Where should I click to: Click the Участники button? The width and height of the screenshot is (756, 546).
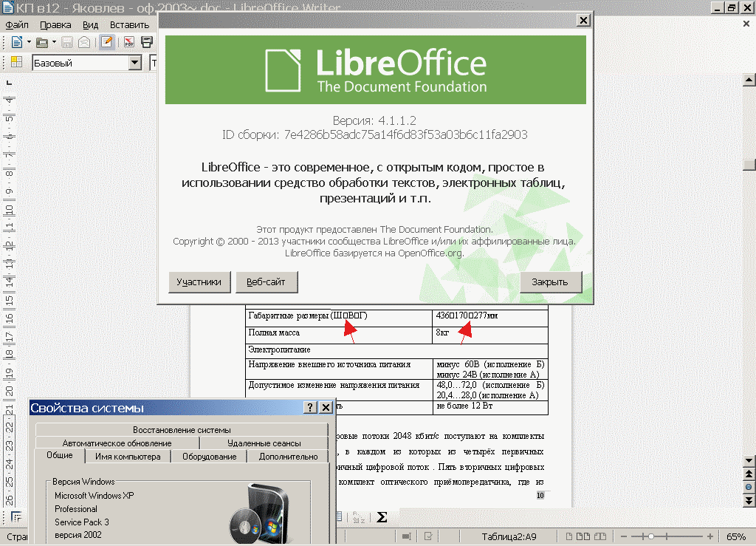point(199,281)
